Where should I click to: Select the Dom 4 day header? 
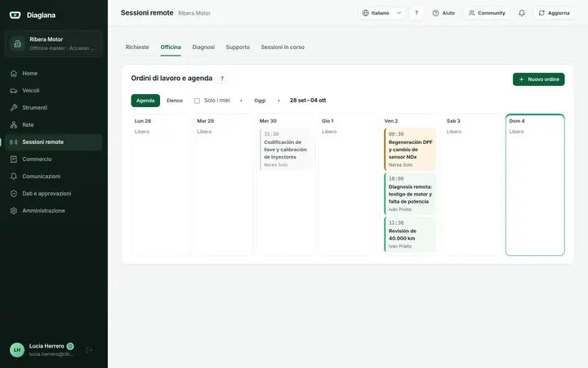(517, 121)
